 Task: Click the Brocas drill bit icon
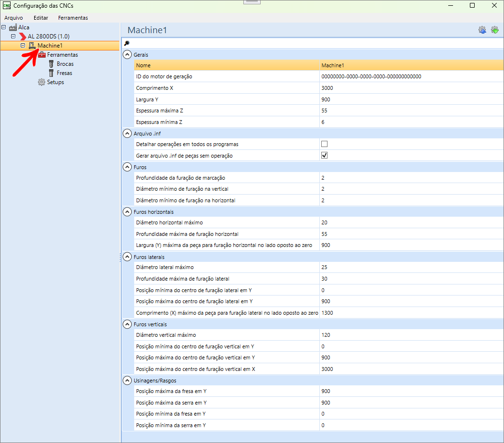pos(51,64)
